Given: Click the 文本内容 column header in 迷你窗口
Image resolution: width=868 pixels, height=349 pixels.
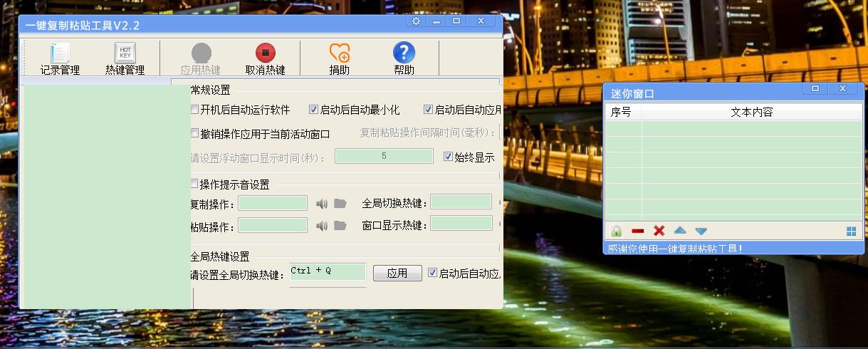Looking at the screenshot, I should coord(752,112).
